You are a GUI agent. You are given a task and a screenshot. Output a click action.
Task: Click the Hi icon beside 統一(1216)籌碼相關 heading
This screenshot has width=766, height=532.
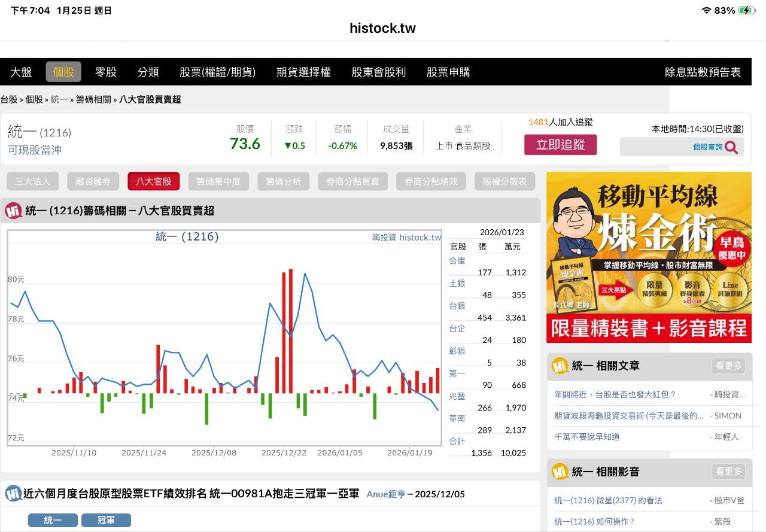[x=12, y=209]
